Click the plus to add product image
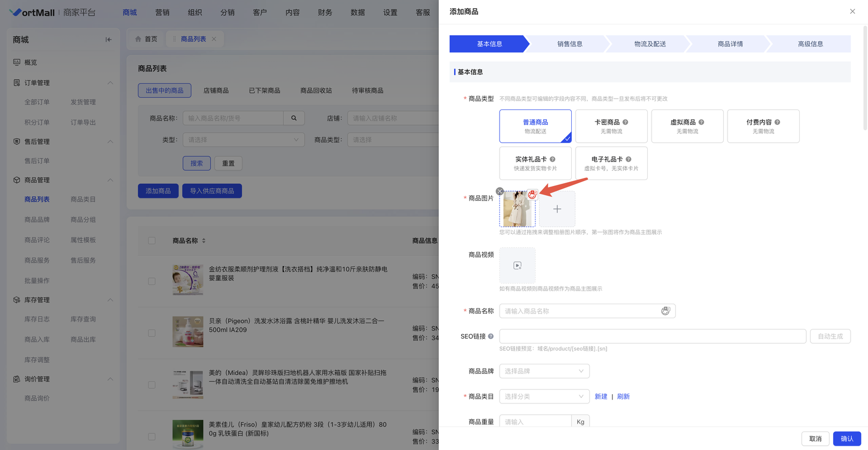The height and width of the screenshot is (450, 868). pyautogui.click(x=557, y=209)
